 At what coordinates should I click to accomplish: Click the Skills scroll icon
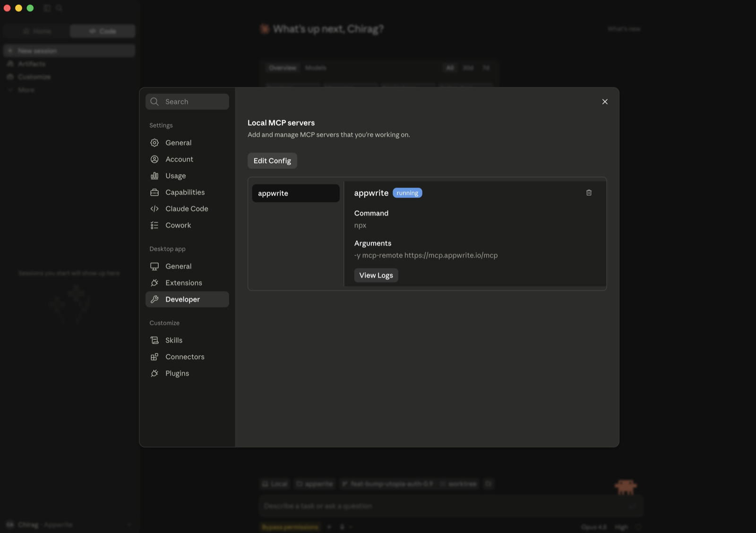[155, 340]
